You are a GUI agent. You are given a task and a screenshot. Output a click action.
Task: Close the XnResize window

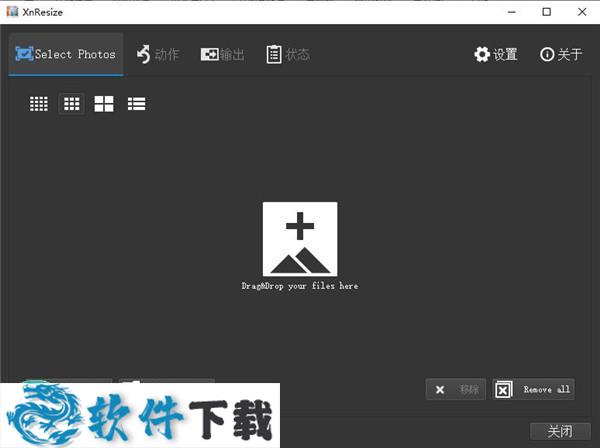click(582, 12)
